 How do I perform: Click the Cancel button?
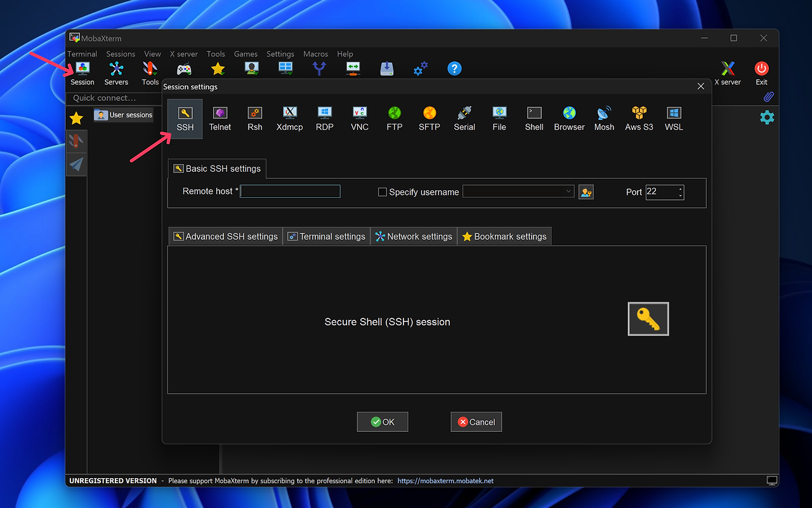476,422
